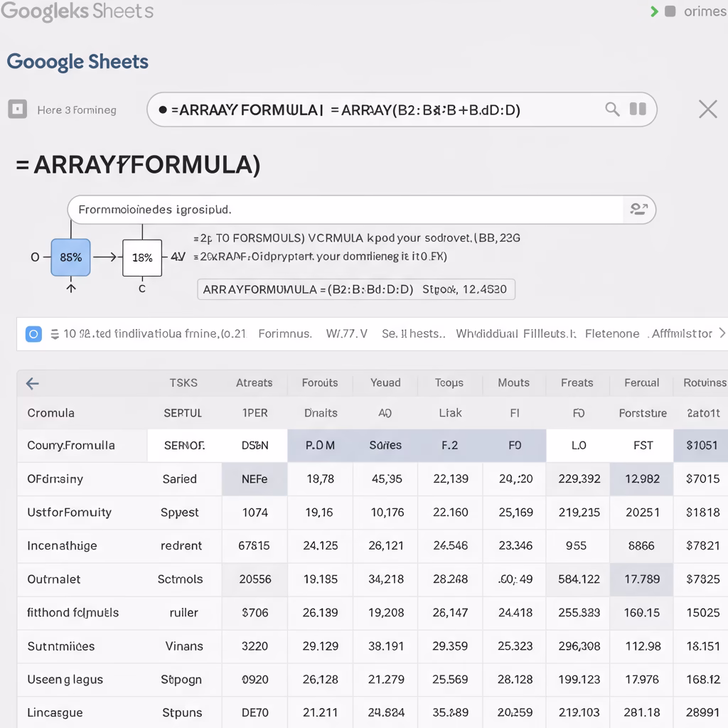Screen dimensions: 728x728
Task: Open the Se. Il hests.. tab
Action: coord(413,334)
